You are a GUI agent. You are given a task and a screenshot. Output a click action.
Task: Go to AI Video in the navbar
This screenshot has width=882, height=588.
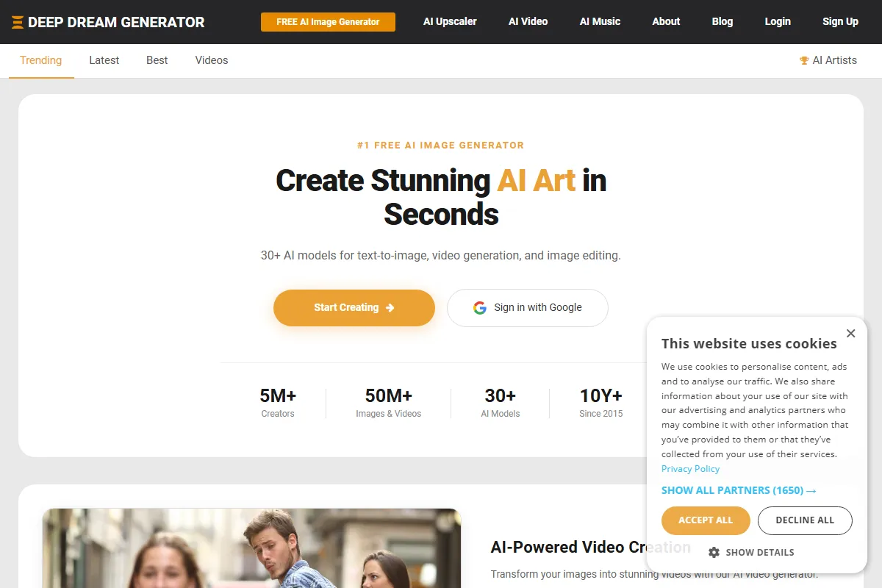coord(528,21)
